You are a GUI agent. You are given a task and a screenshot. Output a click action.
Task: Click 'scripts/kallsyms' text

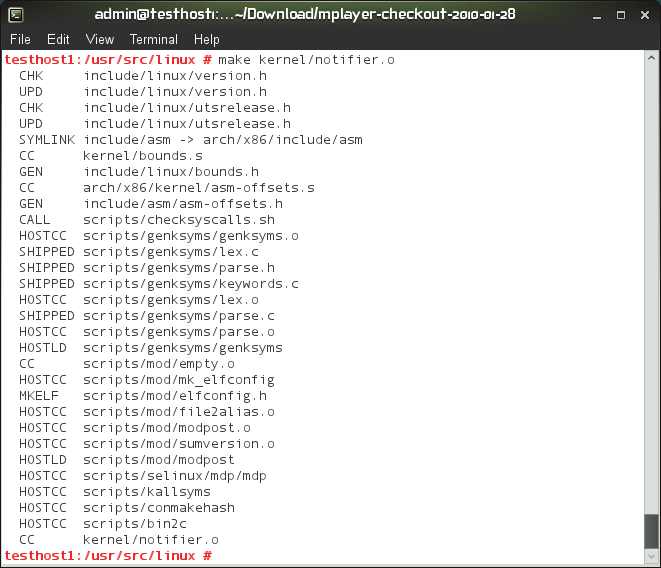pos(147,492)
